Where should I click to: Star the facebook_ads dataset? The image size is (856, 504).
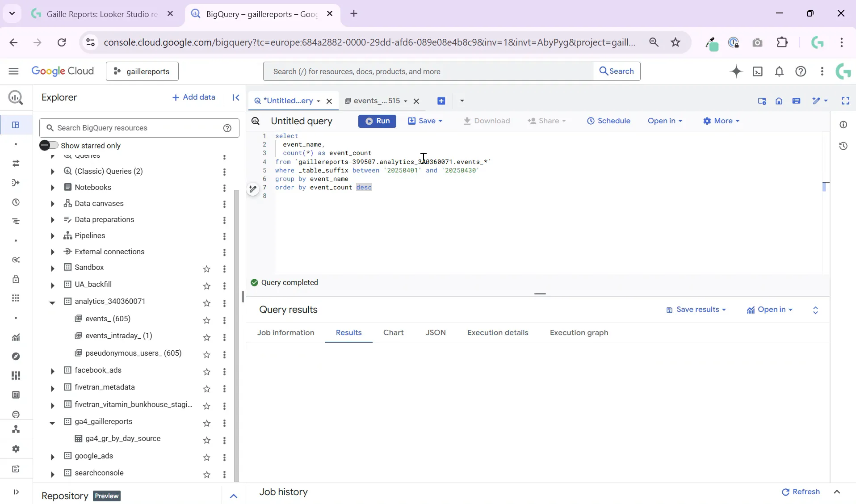tap(206, 372)
